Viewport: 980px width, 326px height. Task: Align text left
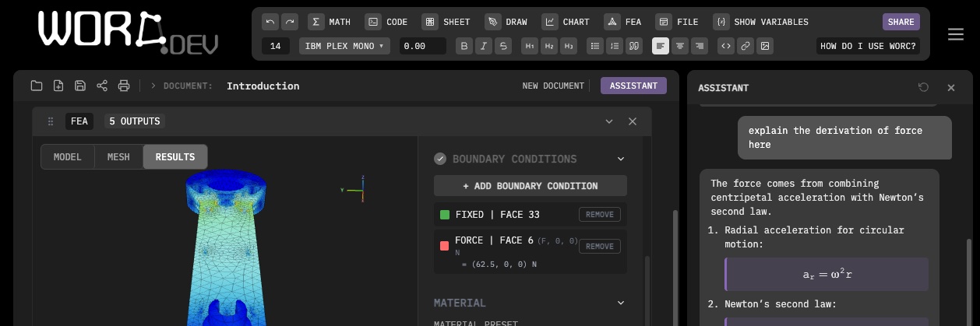[x=661, y=46]
